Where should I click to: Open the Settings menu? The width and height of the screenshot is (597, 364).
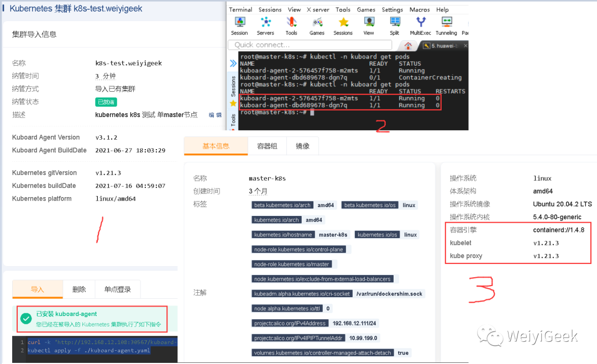tap(392, 9)
